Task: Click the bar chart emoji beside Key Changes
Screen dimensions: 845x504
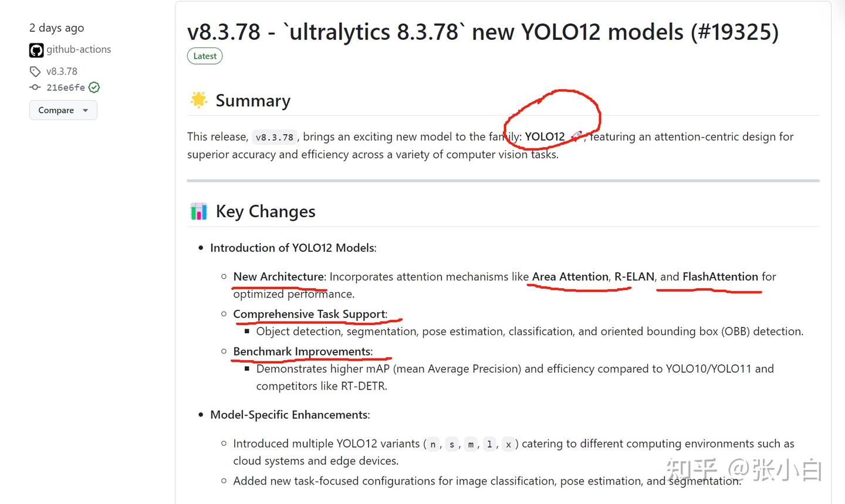Action: click(199, 211)
